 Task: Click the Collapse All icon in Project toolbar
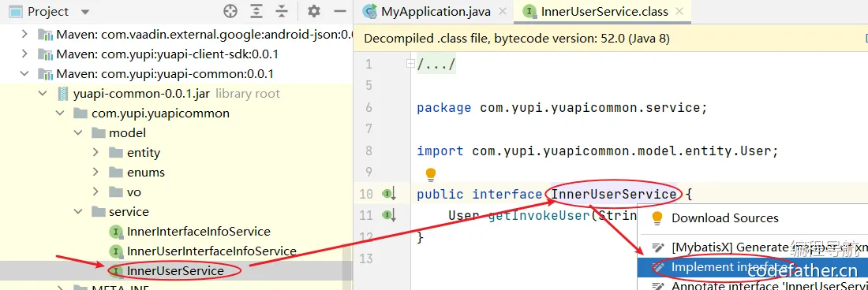point(282,11)
